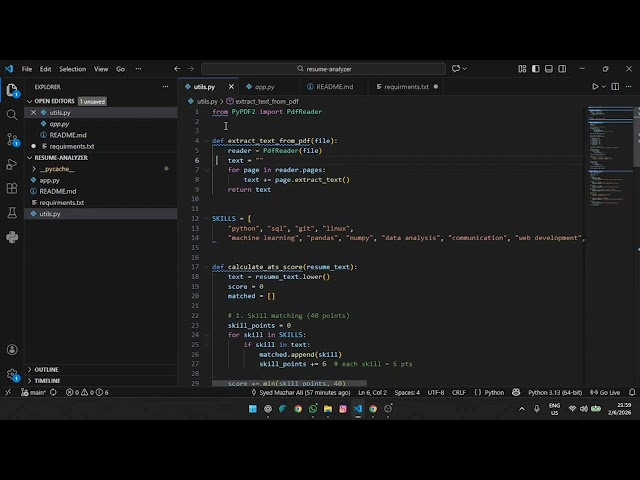The image size is (640, 480).
Task: Change line ending via CRLF status
Action: tap(458, 392)
